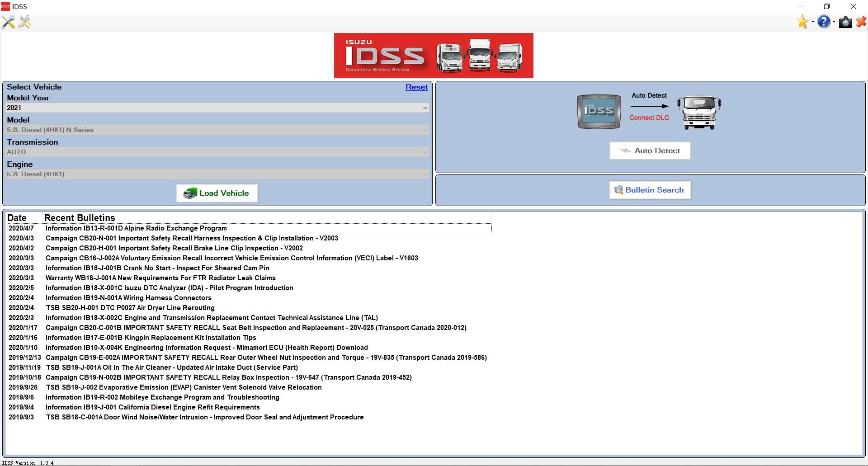Click the Isuzu IDSS banner logo
Screen dimensions: 868x466
coord(434,56)
